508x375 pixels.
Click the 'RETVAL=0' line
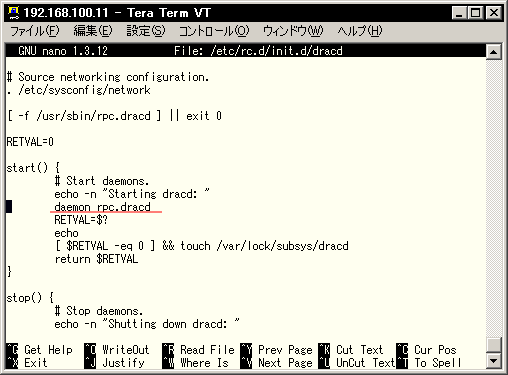pos(30,142)
